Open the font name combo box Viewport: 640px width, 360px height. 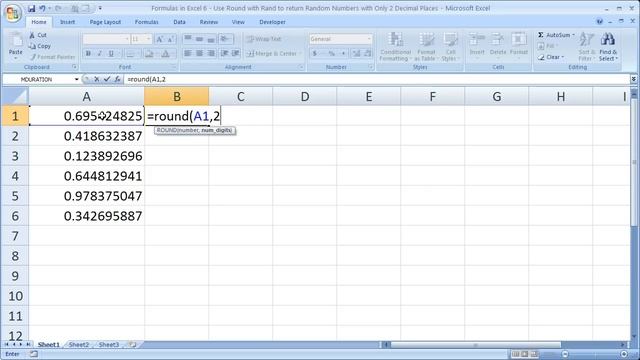[x=106, y=39]
